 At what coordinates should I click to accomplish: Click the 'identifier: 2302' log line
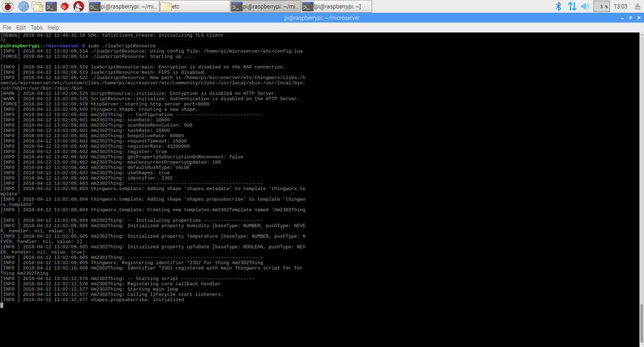point(86,178)
